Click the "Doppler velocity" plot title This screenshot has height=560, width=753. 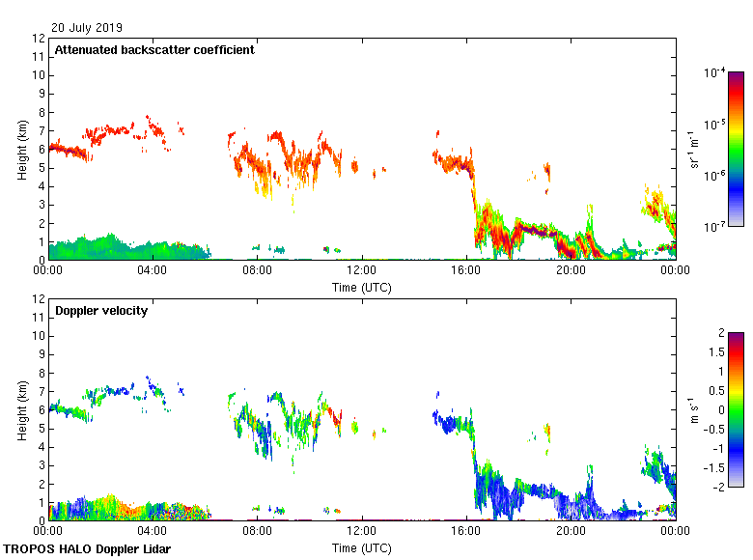pos(101,311)
